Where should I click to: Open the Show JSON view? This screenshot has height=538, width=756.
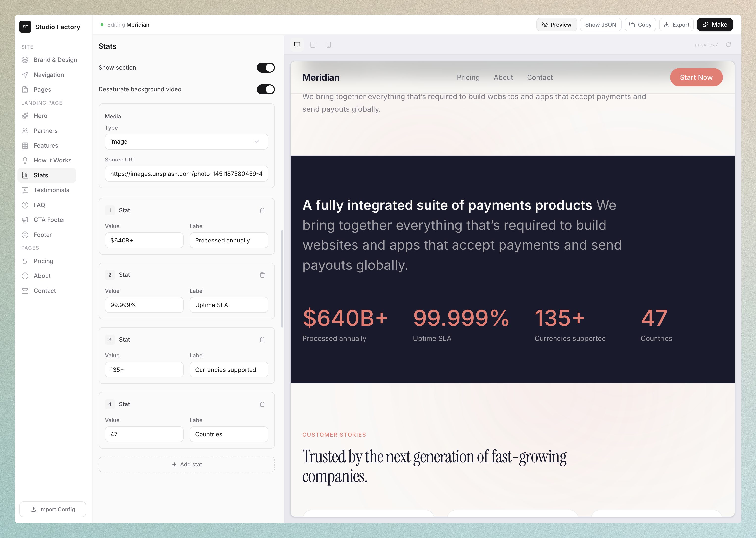601,25
